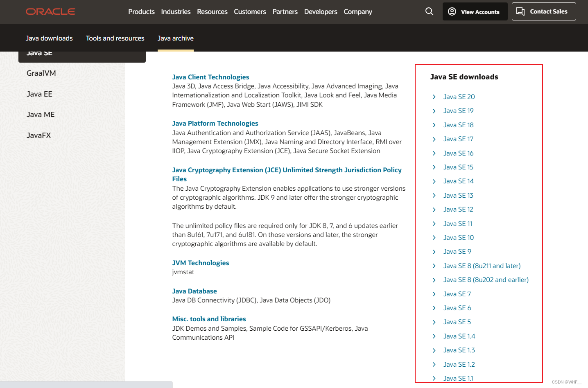Screen dimensions: 588x388
Task: Open the Industries menu
Action: point(176,11)
